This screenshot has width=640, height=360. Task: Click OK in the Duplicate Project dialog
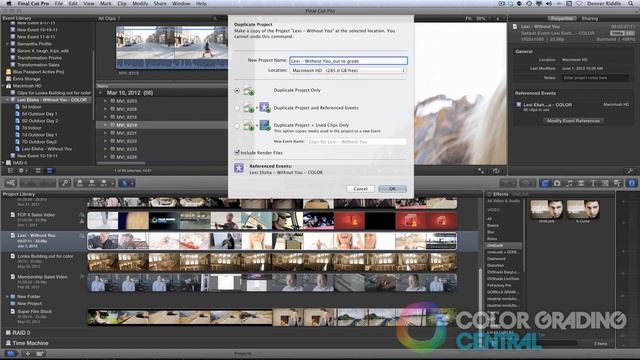(392, 189)
